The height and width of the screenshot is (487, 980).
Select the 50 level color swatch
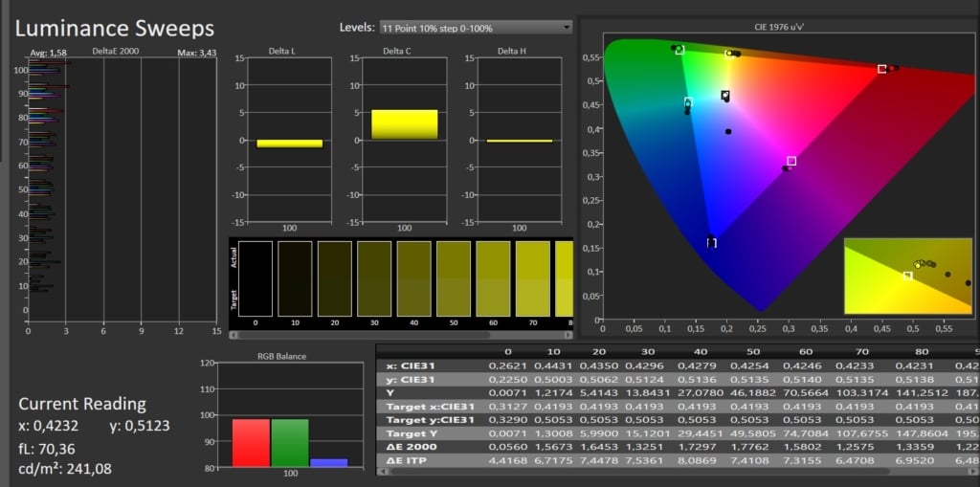coord(454,278)
